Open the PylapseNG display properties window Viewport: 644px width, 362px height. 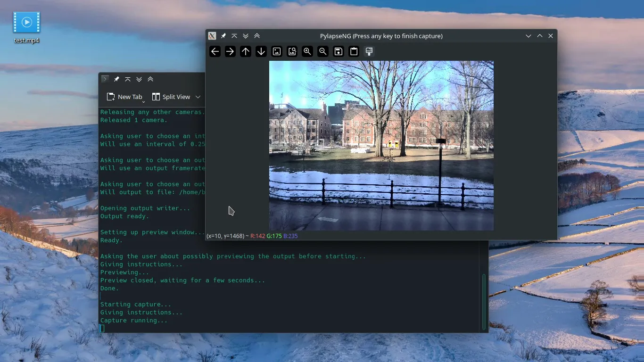[369, 52]
